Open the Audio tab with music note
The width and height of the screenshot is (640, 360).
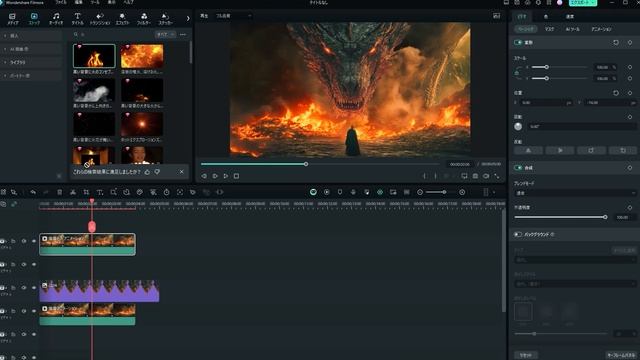pyautogui.click(x=56, y=19)
